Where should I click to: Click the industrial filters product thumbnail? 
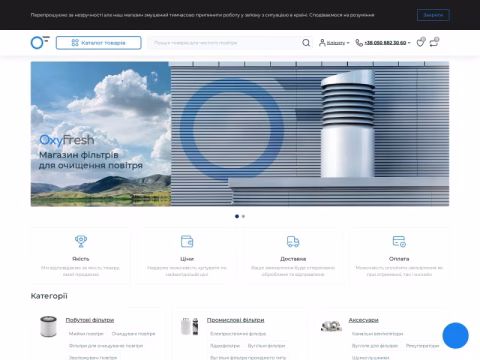(x=190, y=326)
